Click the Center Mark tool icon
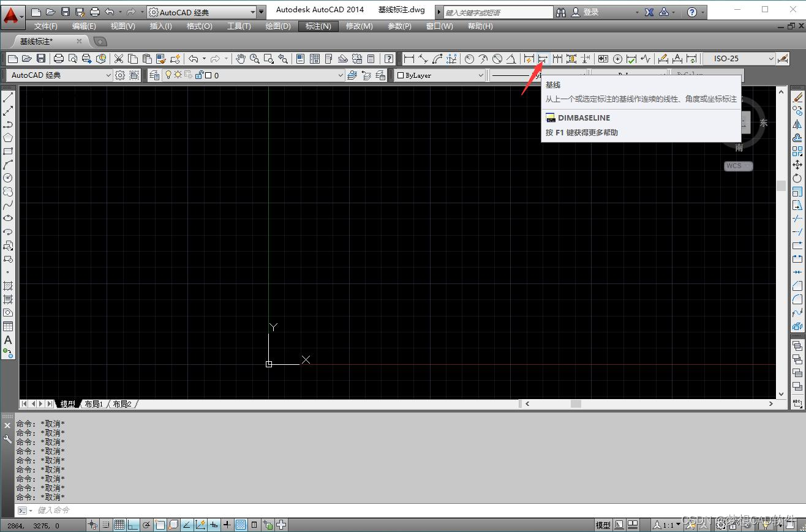 (617, 59)
